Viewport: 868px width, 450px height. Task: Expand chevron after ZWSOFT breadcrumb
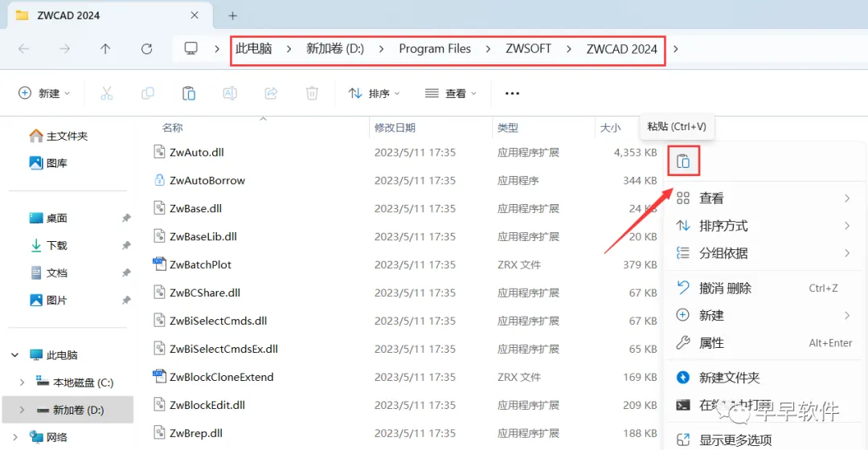(568, 49)
